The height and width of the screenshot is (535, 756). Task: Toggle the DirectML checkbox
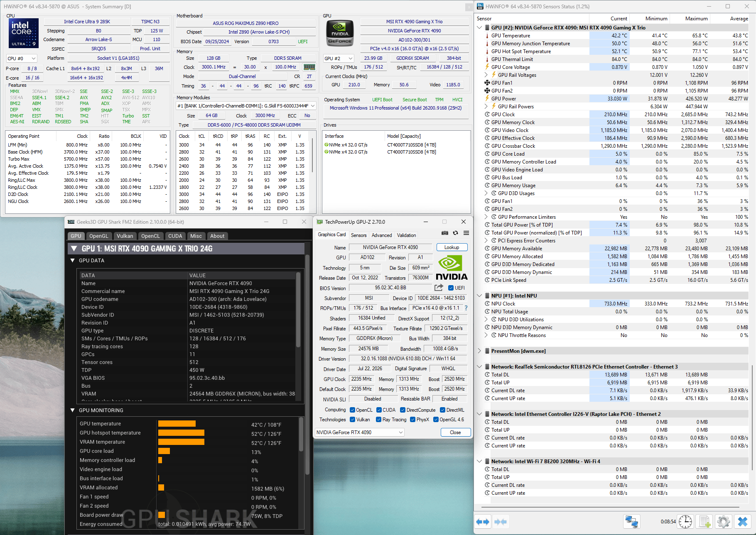[x=442, y=410]
